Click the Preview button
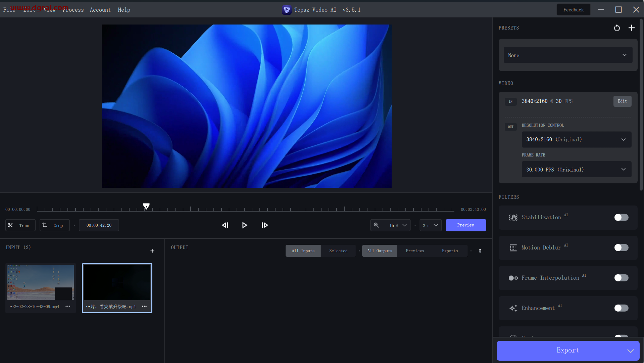Image resolution: width=644 pixels, height=363 pixels. point(465,225)
